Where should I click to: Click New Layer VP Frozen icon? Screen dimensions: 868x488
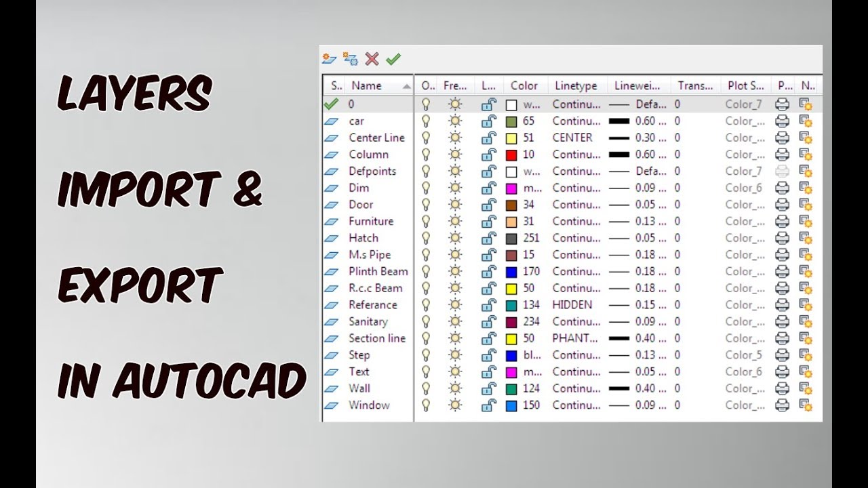point(351,59)
